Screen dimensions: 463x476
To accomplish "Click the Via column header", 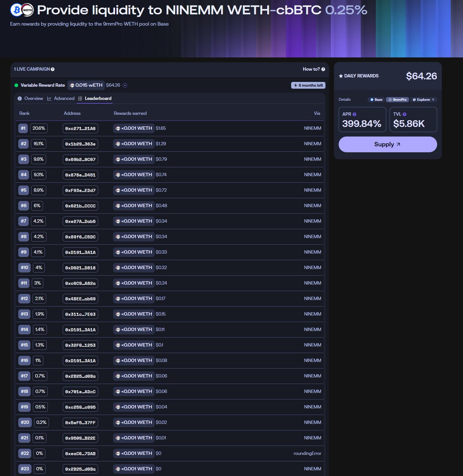I will 317,113.
